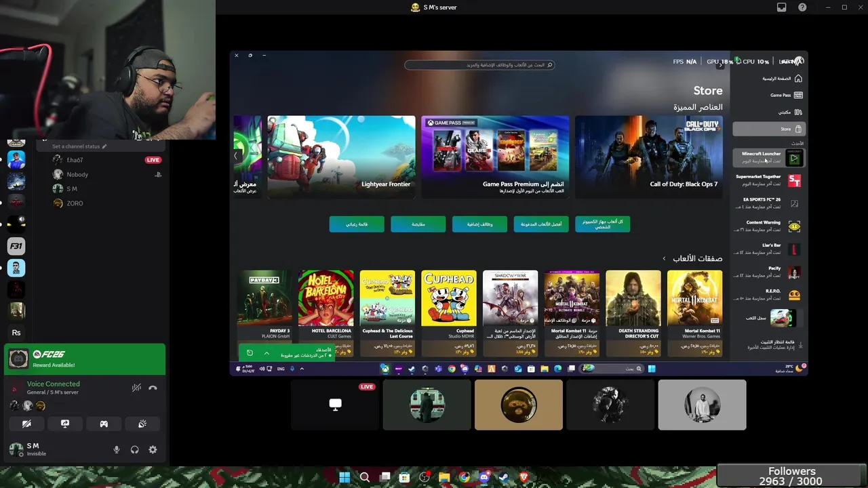Open Call of Duty: Black Ops 7 banner
868x488 pixels.
649,157
